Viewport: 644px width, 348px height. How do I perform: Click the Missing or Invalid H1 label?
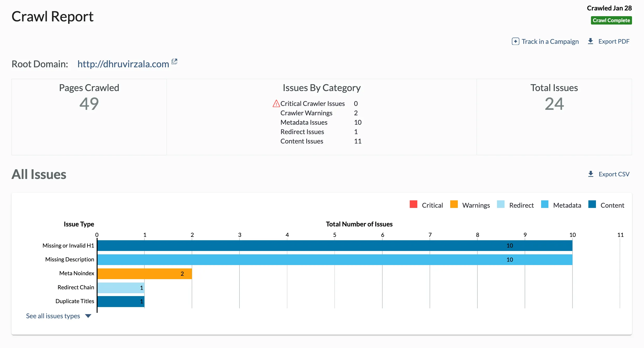(68, 245)
